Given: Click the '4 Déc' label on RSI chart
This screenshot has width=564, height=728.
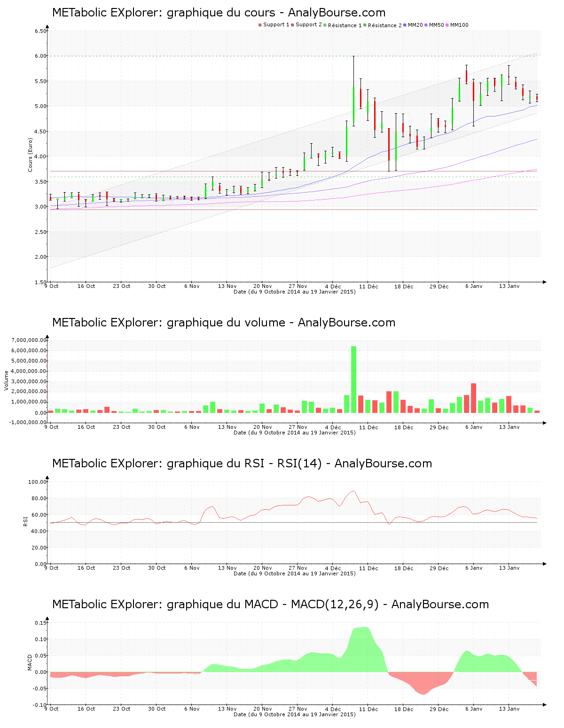Looking at the screenshot, I should click(333, 568).
